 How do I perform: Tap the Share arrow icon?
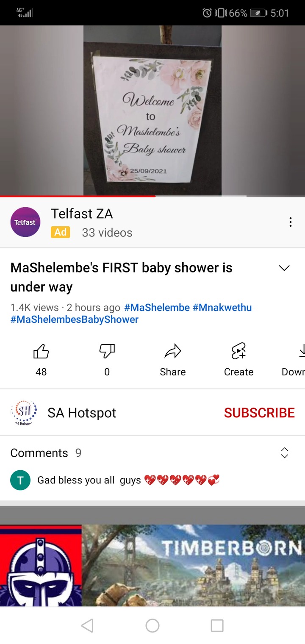173,351
